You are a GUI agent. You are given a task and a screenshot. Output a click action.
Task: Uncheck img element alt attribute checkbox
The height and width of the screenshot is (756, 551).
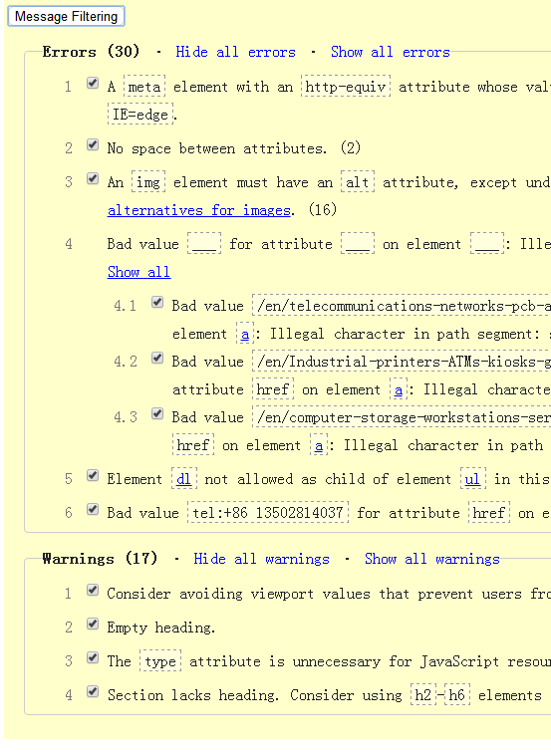pyautogui.click(x=93, y=178)
